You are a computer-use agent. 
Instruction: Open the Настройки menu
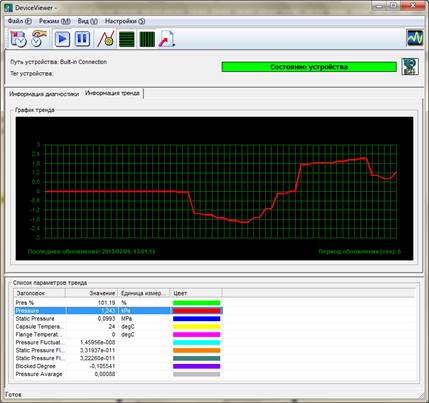(x=125, y=21)
